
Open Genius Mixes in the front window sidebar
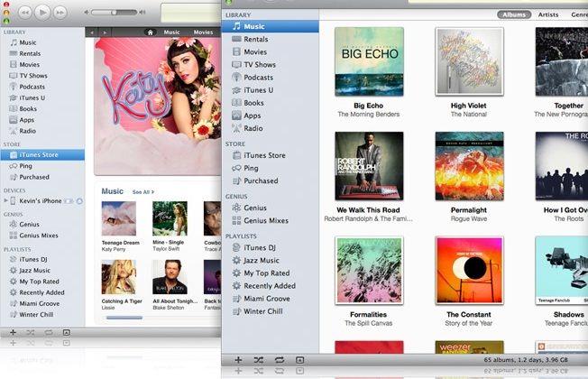tap(270, 221)
